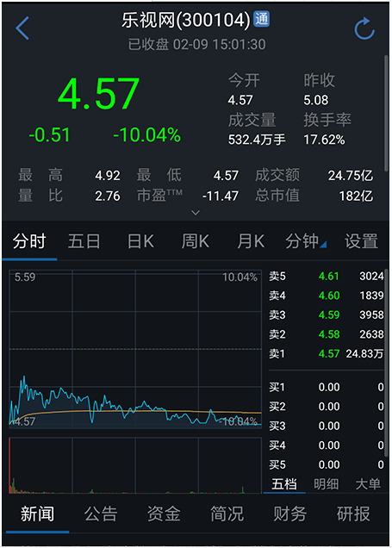The width and height of the screenshot is (392, 548).
Task: Tap the 量比 value 2.76
Action: point(108,196)
